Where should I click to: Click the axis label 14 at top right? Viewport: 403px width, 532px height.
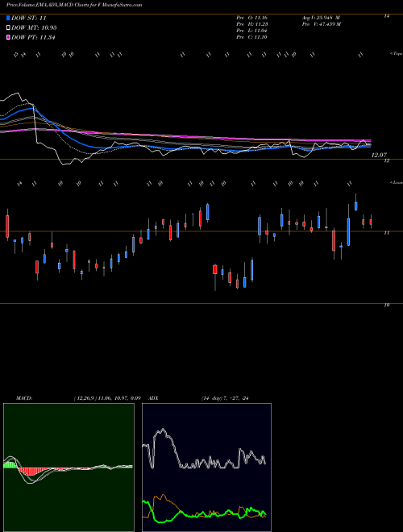386,16
